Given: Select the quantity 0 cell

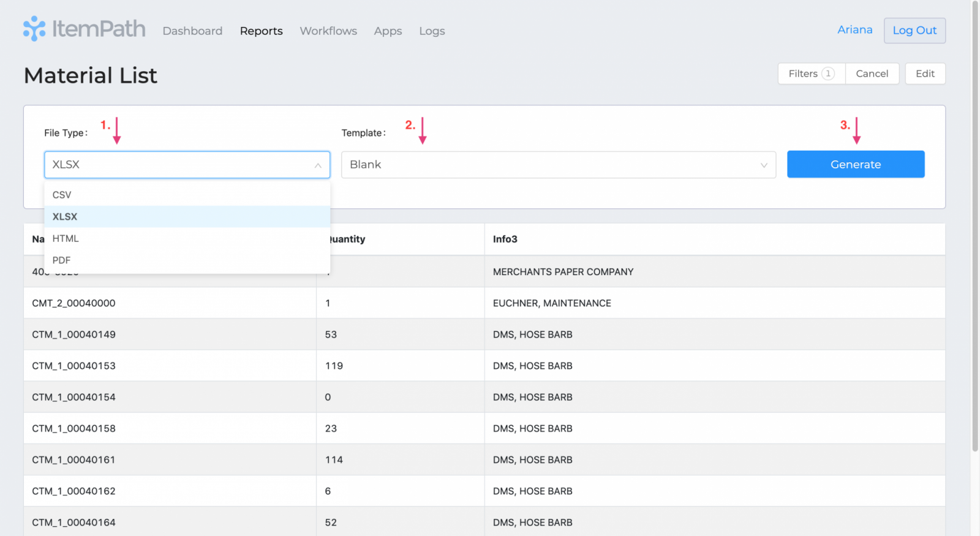Looking at the screenshot, I should click(401, 397).
